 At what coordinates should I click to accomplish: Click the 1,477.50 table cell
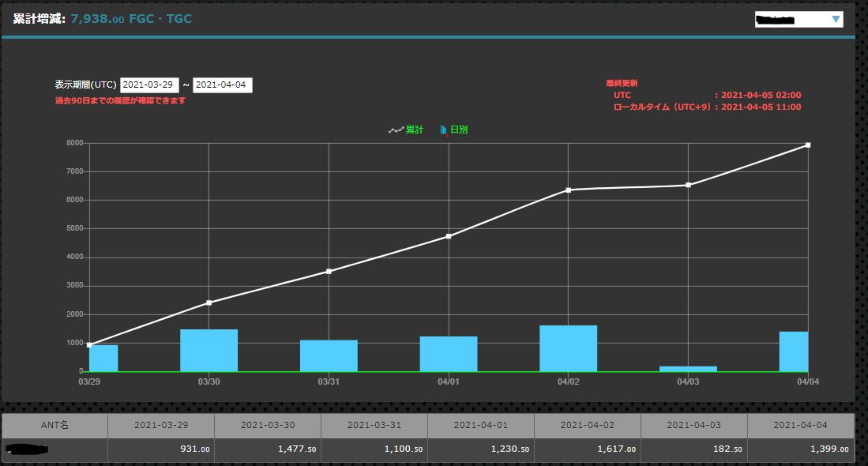click(x=268, y=449)
